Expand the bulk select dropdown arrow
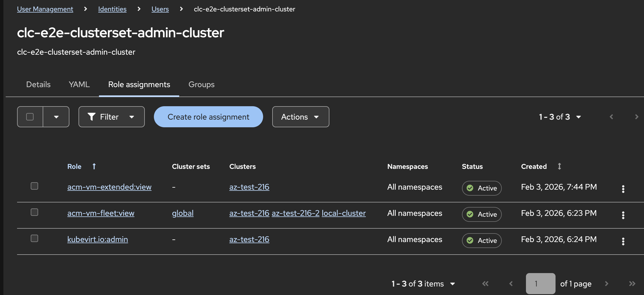The width and height of the screenshot is (644, 295). click(56, 117)
